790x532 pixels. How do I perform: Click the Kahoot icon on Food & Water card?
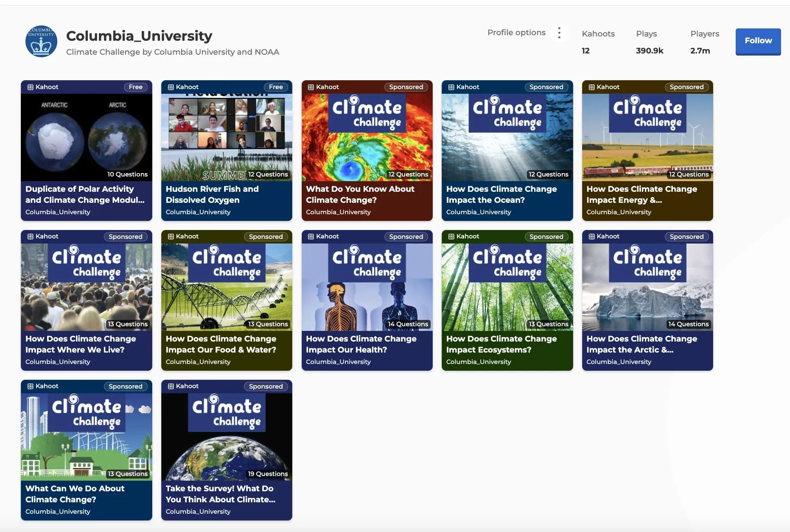point(171,237)
